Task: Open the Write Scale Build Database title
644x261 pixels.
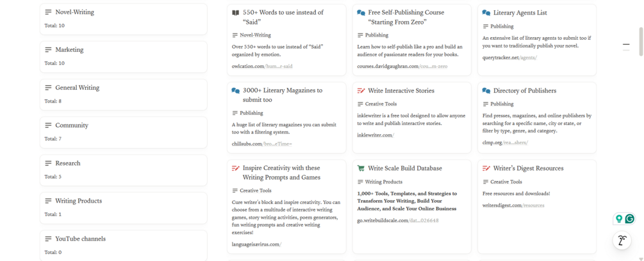Action: pyautogui.click(x=405, y=168)
